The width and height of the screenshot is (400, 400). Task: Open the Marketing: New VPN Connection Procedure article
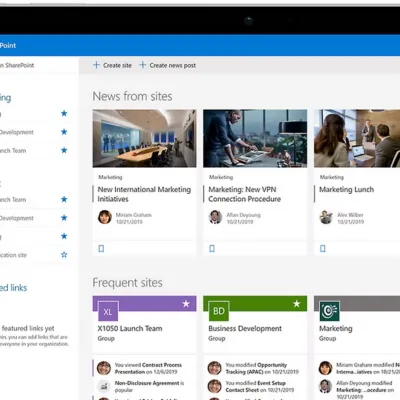244,194
